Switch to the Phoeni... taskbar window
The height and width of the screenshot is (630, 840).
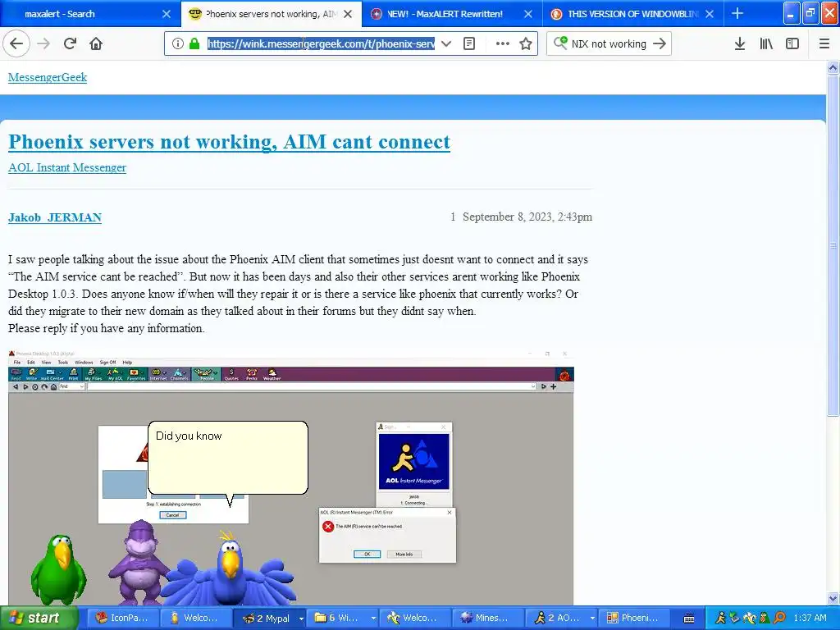[x=634, y=618]
